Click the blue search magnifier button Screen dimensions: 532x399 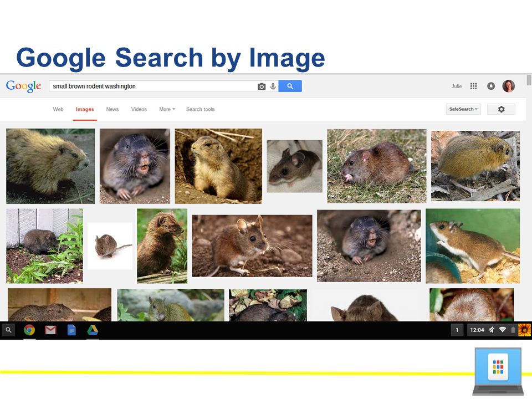(290, 86)
